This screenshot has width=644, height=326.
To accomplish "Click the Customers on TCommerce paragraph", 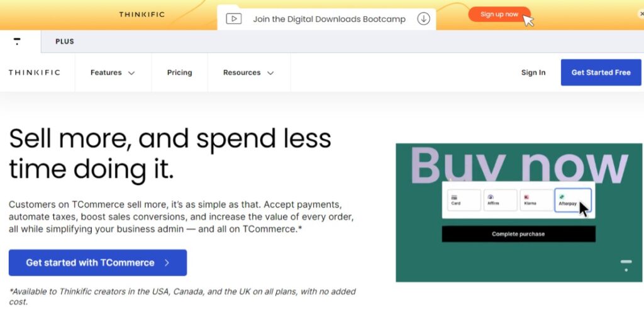I will tap(181, 216).
